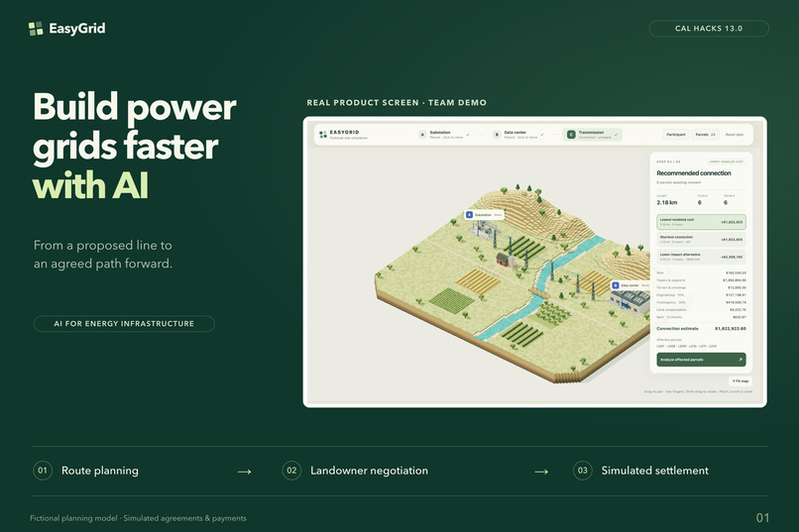Image resolution: width=799 pixels, height=532 pixels.
Task: Click the Reset plan link
Action: click(x=735, y=135)
